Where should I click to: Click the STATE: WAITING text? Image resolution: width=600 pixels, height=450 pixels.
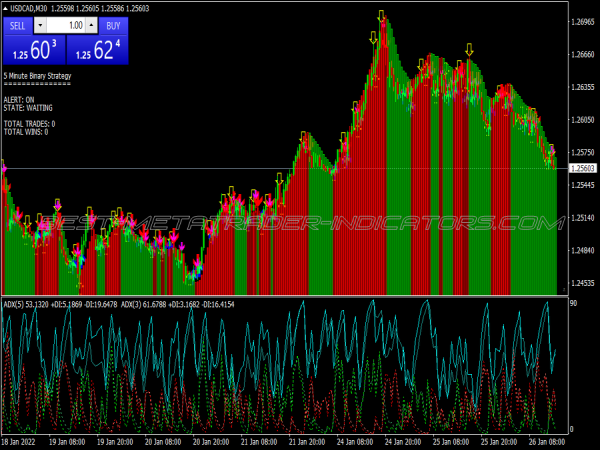click(28, 108)
